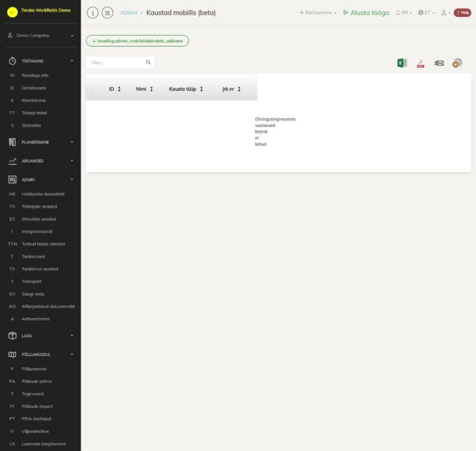Expand the Aruanded section arrow
The width and height of the screenshot is (476, 451).
72,161
